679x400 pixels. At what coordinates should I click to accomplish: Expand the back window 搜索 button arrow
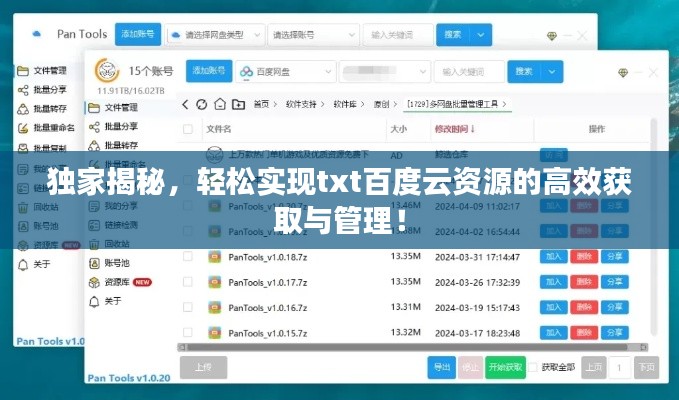(481, 35)
